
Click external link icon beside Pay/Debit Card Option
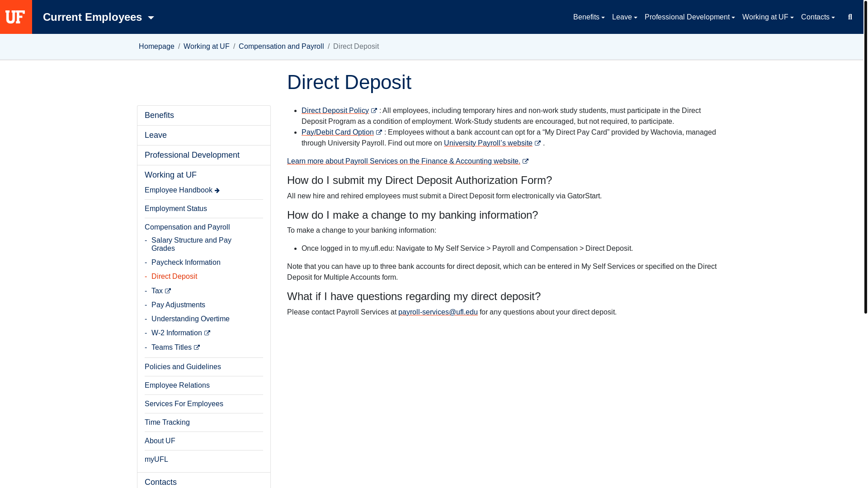point(379,132)
